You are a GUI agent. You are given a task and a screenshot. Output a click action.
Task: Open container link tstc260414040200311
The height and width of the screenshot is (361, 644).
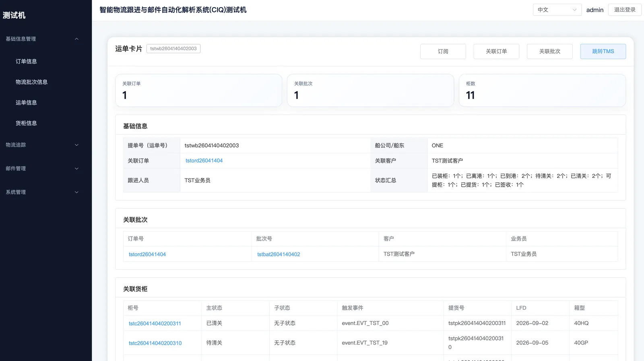coord(155,324)
